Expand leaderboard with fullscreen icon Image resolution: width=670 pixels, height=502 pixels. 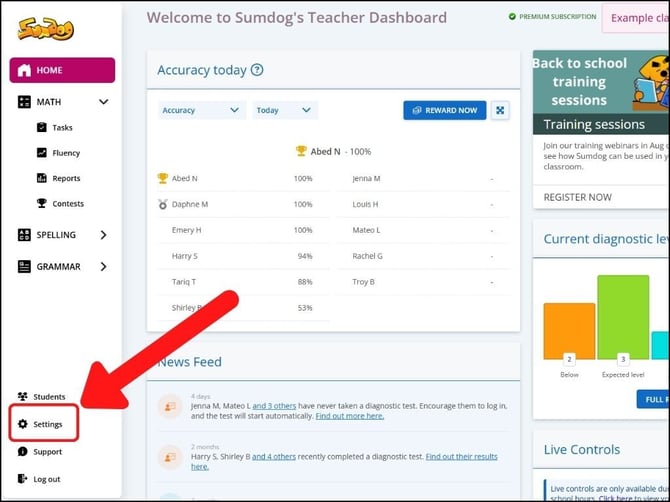tap(500, 110)
